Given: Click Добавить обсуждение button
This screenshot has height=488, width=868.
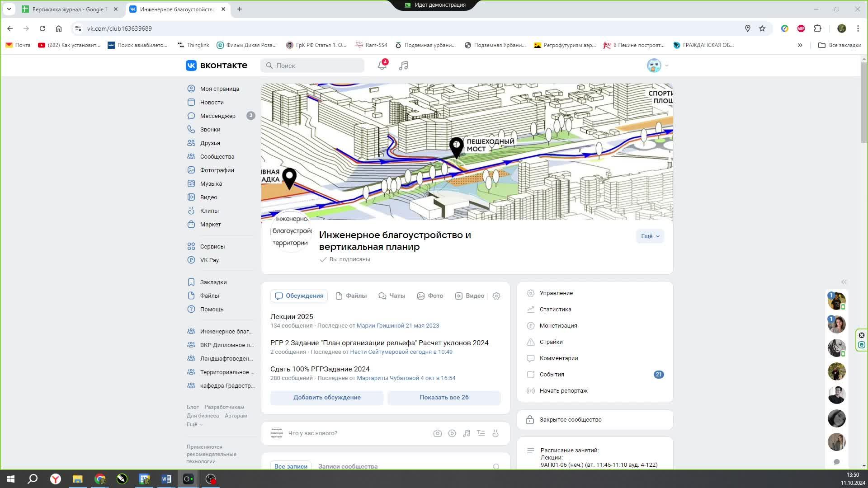Looking at the screenshot, I should pyautogui.click(x=327, y=398).
